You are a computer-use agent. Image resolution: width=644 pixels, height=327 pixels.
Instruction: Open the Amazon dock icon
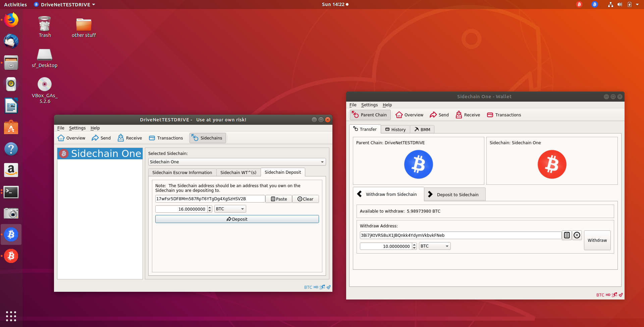point(11,170)
